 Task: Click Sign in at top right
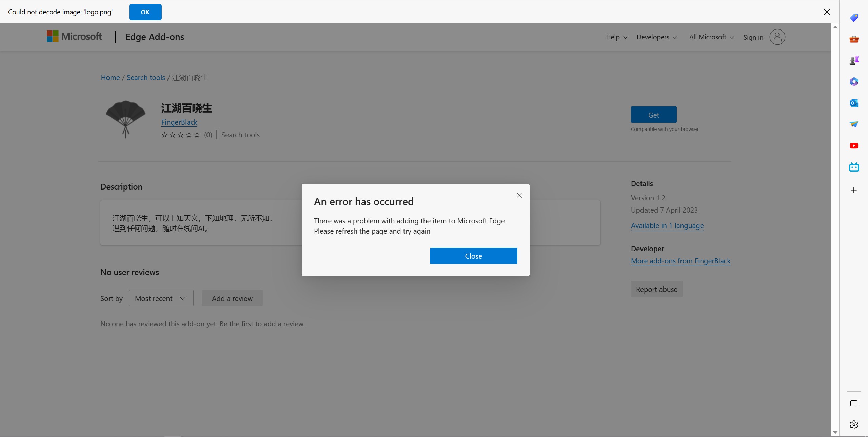coord(753,37)
